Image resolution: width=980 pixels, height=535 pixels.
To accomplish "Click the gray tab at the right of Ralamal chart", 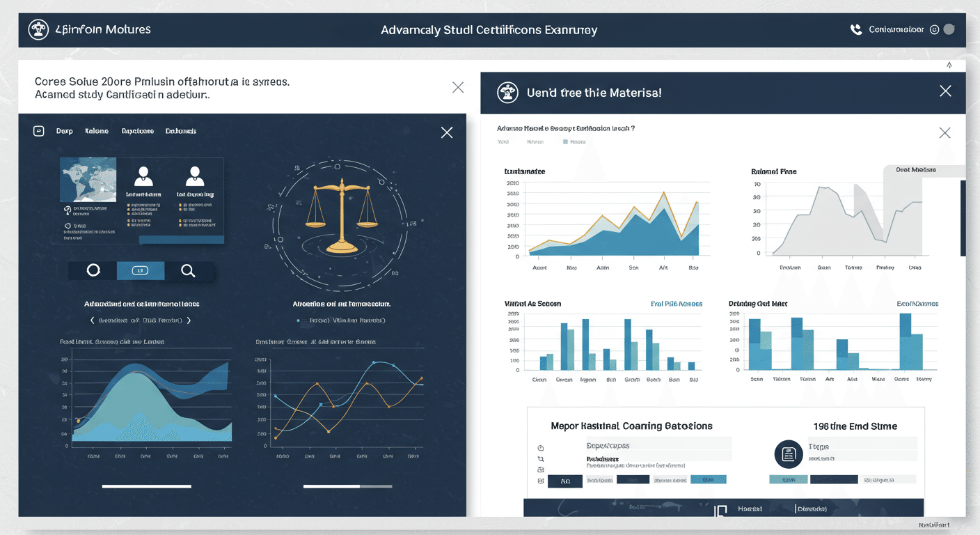I will pos(923,171).
